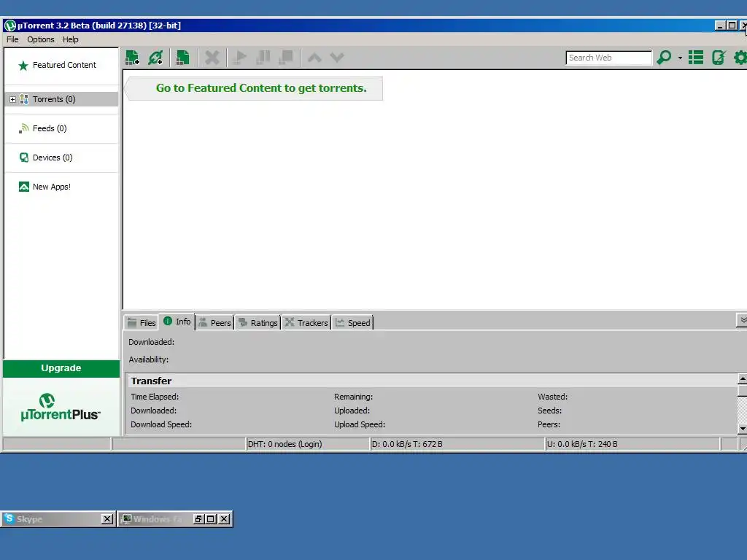This screenshot has height=560, width=747.
Task: Click the Stop torrent icon
Action: [x=286, y=58]
